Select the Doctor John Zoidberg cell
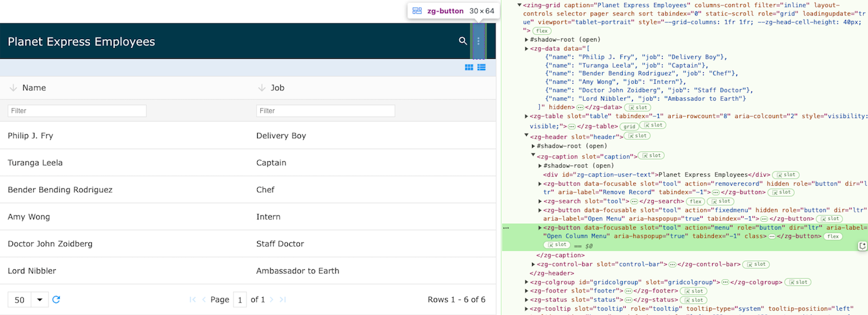The image size is (868, 315). 124,244
